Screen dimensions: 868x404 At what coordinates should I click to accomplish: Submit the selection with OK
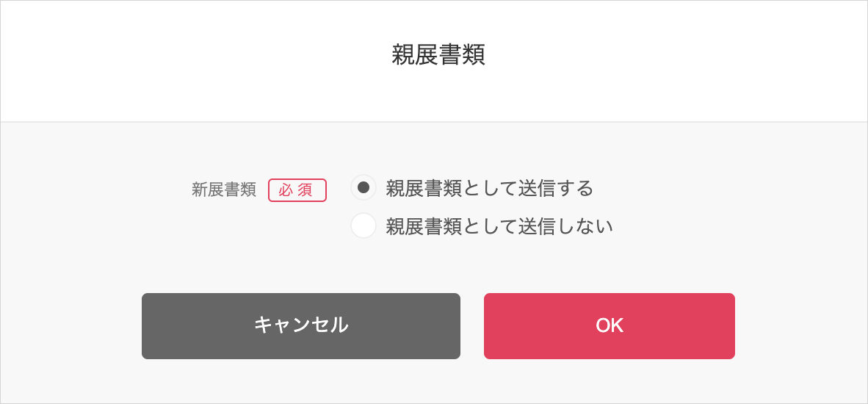(x=610, y=326)
